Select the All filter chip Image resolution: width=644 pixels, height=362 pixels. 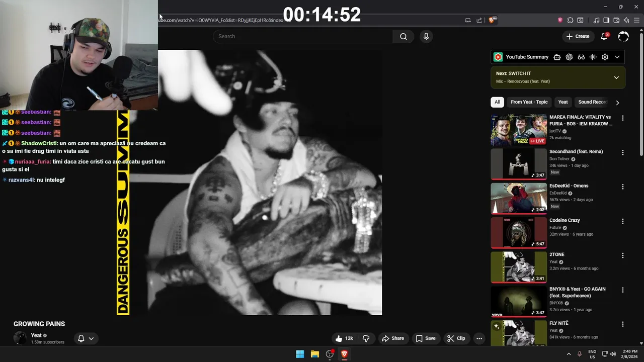coord(497,102)
